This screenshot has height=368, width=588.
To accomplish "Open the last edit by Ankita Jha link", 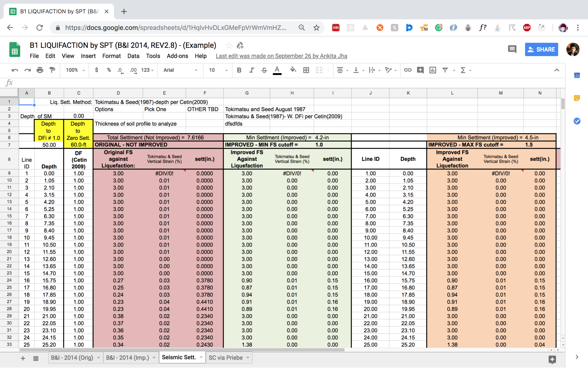I will (281, 56).
